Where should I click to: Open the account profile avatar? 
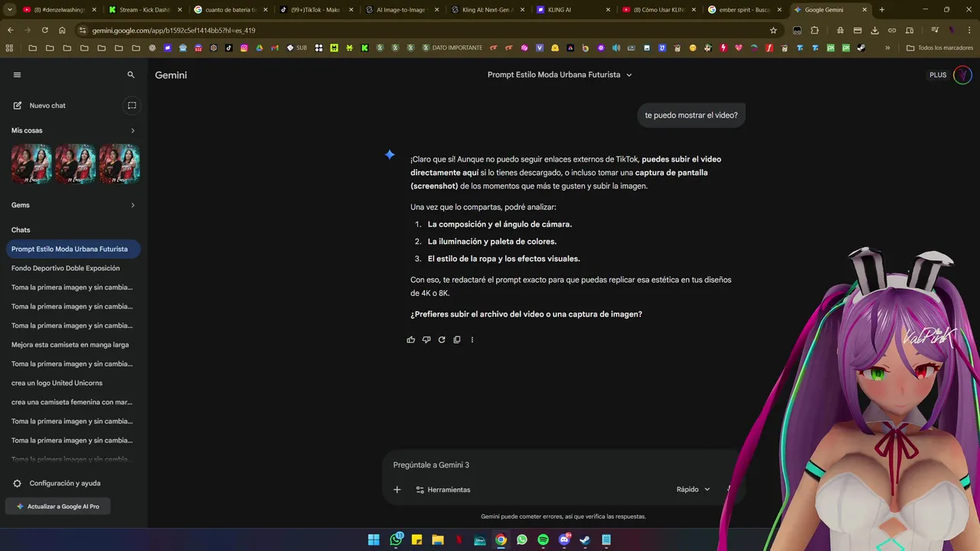962,75
